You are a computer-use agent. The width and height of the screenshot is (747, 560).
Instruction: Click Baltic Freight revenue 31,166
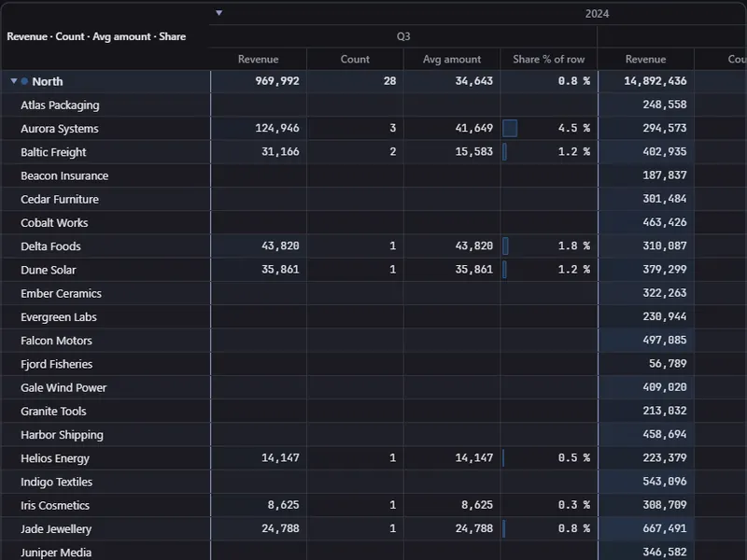[x=281, y=151]
